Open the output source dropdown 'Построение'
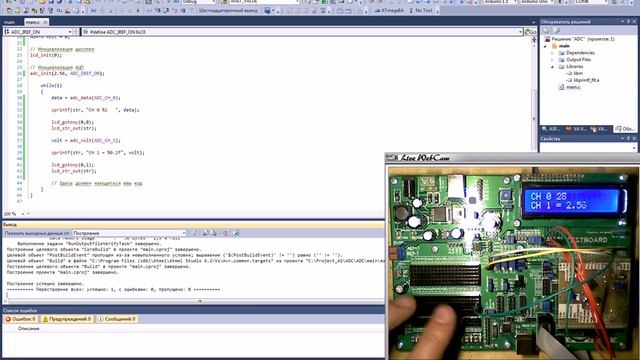The height and width of the screenshot is (360, 640). [129, 233]
